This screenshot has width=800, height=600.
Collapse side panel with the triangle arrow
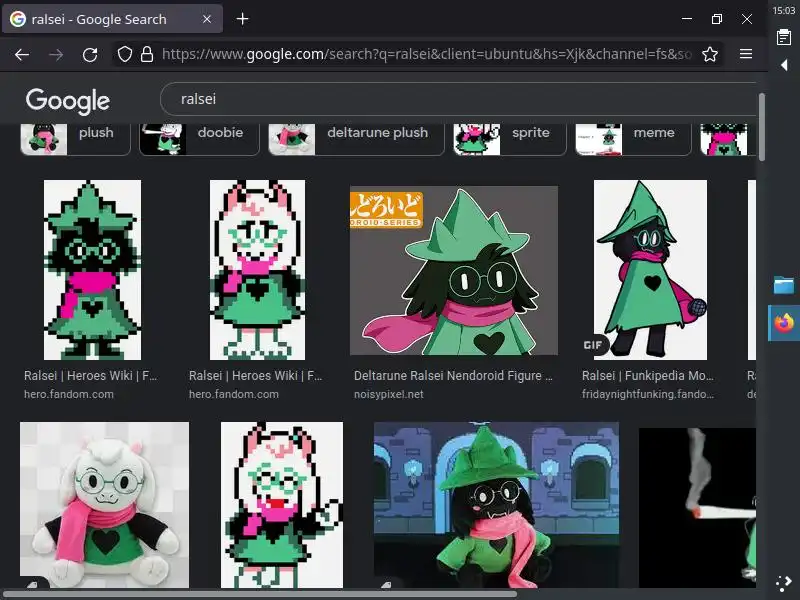point(784,65)
